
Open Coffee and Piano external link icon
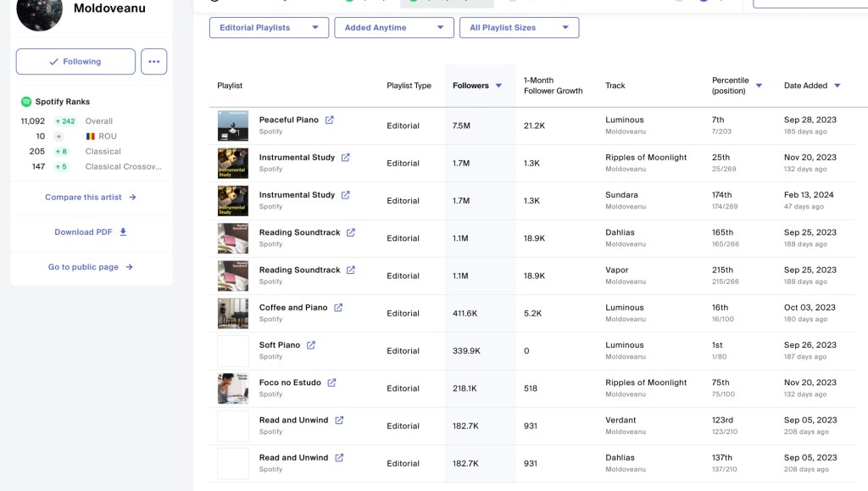(338, 308)
